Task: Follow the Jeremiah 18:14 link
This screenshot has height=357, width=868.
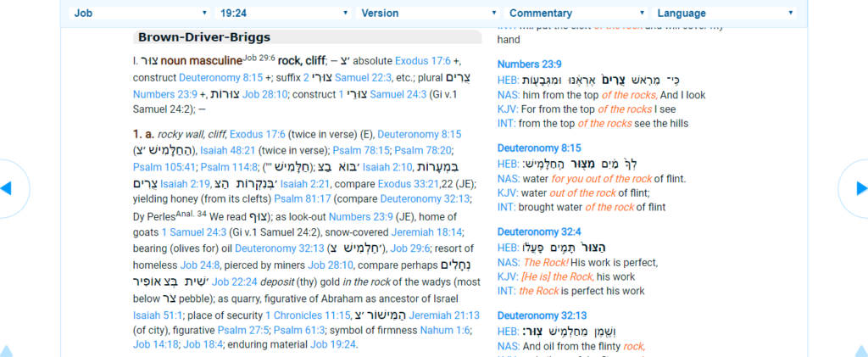Action: pyautogui.click(x=427, y=233)
